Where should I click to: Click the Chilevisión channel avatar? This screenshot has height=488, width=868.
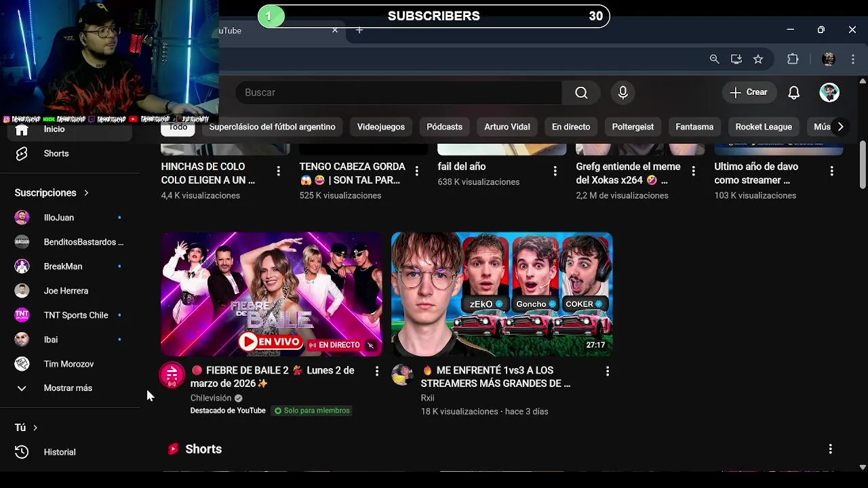pyautogui.click(x=172, y=375)
